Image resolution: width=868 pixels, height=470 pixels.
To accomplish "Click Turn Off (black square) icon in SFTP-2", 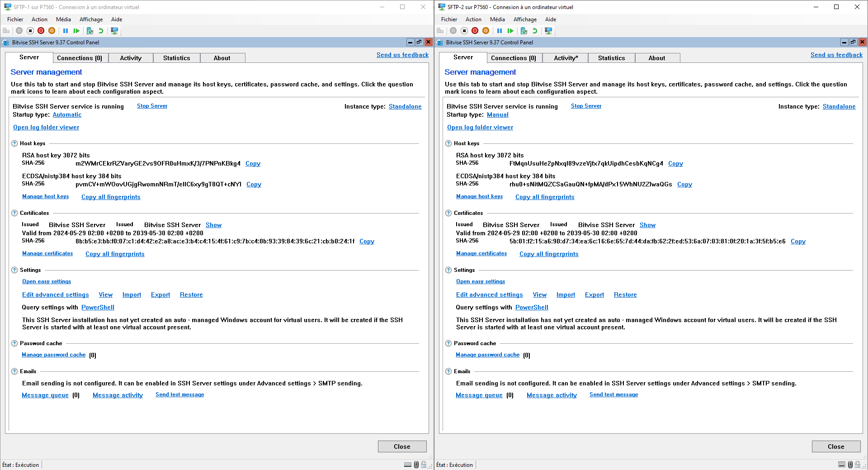I will point(464,31).
